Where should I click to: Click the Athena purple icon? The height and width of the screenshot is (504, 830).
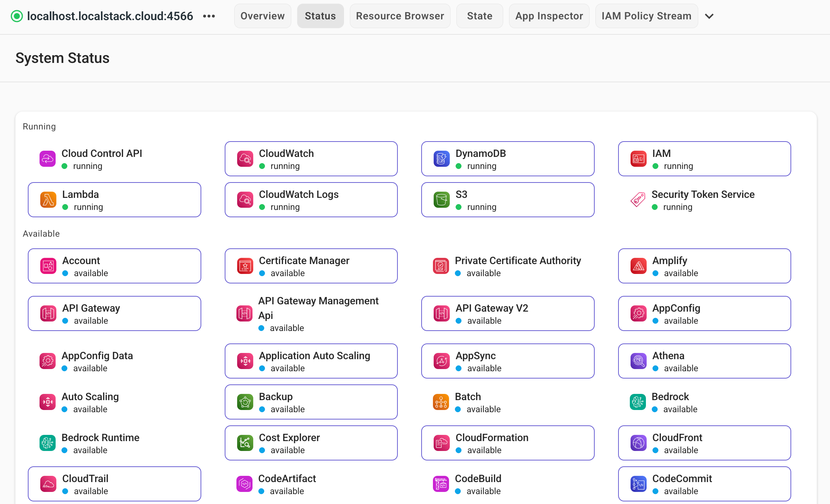pyautogui.click(x=639, y=361)
